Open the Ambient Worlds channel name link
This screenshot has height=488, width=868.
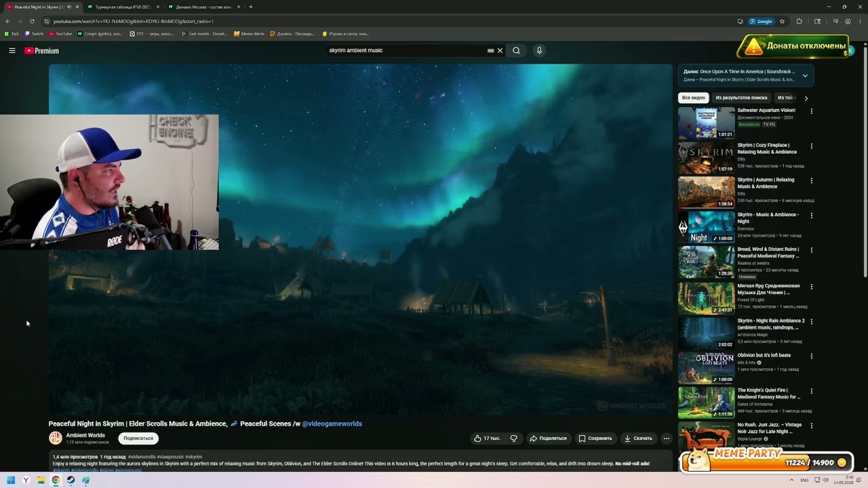tap(85, 435)
